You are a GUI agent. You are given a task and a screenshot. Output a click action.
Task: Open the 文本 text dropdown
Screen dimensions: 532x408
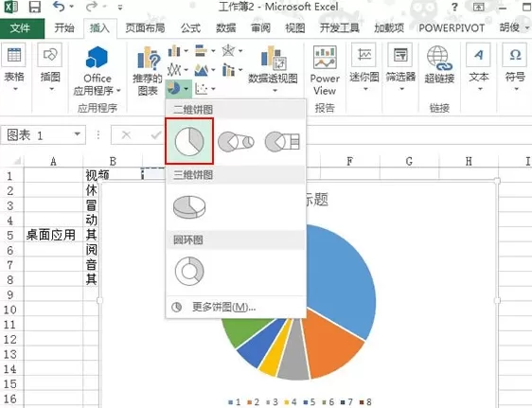click(479, 68)
